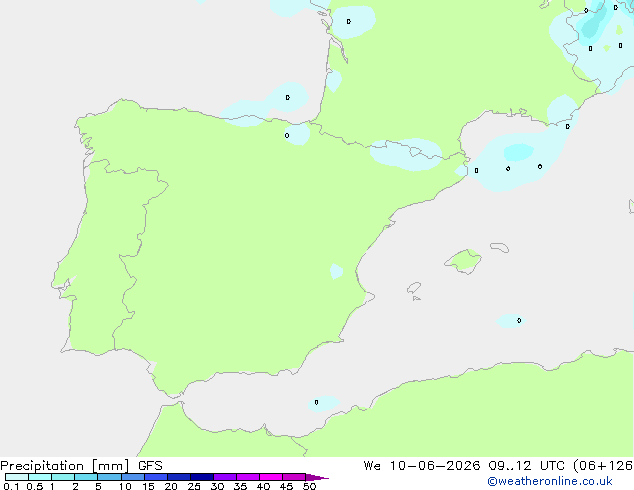Select the 5–10 mm legend swatch

coord(109,477)
